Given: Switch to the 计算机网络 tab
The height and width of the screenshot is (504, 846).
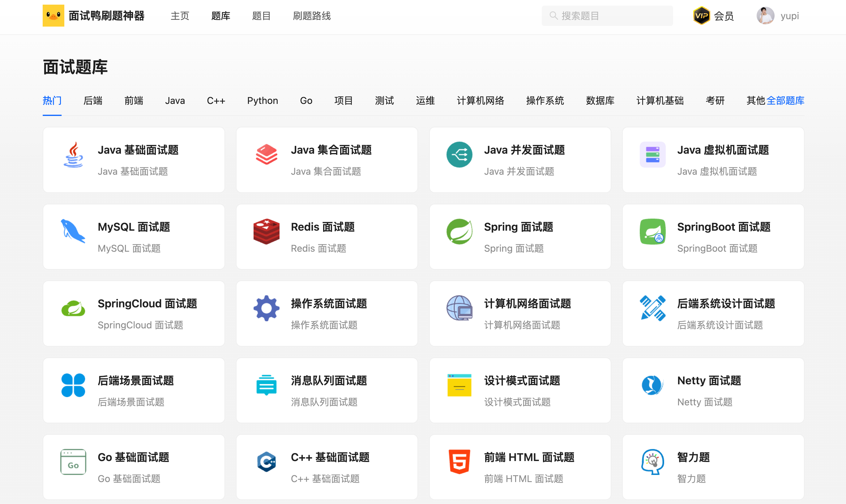Looking at the screenshot, I should click(481, 100).
